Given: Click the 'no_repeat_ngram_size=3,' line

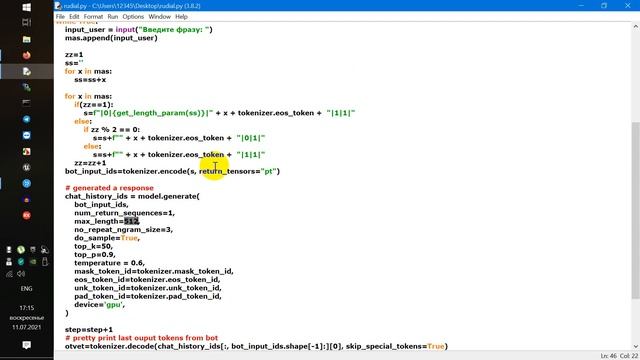Looking at the screenshot, I should click(x=124, y=230).
